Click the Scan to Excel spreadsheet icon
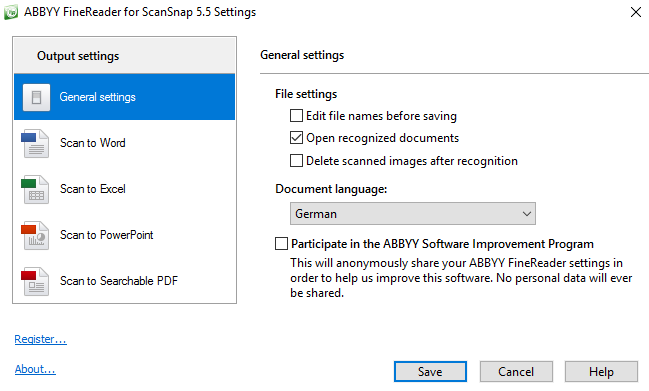This screenshot has width=649, height=391. click(x=35, y=189)
